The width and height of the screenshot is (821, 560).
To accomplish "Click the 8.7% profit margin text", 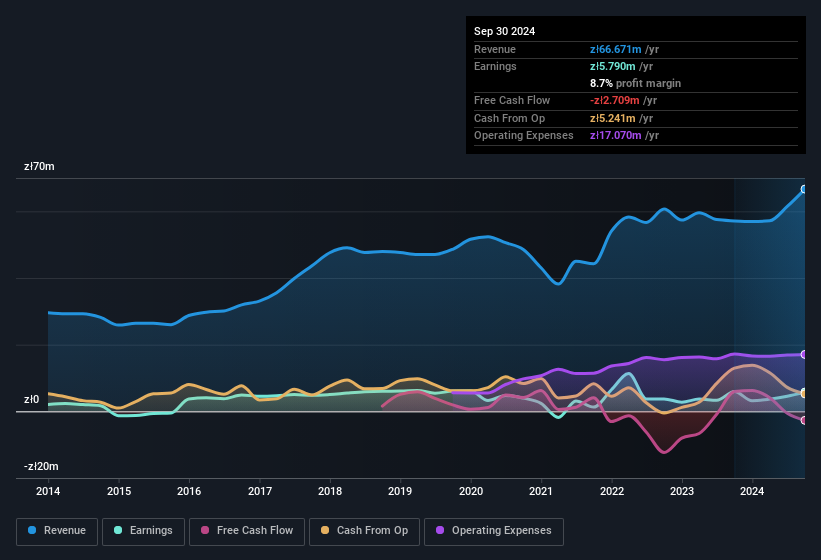I will 635,83.
